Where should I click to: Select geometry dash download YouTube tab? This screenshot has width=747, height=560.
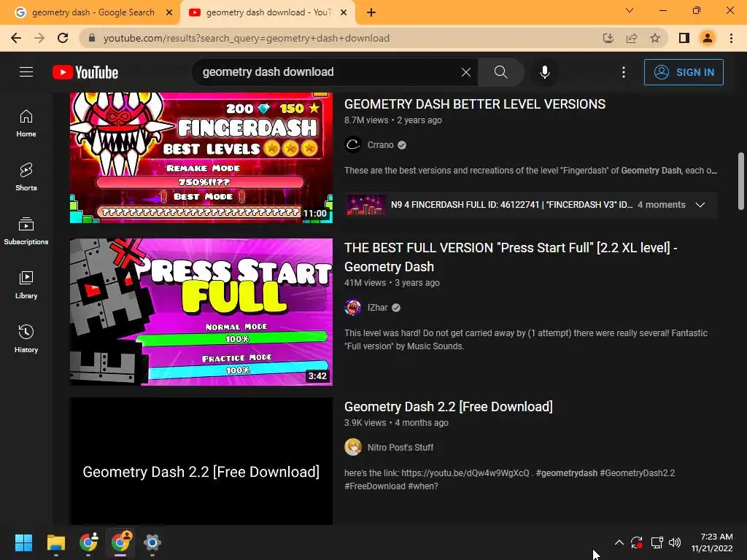[268, 12]
